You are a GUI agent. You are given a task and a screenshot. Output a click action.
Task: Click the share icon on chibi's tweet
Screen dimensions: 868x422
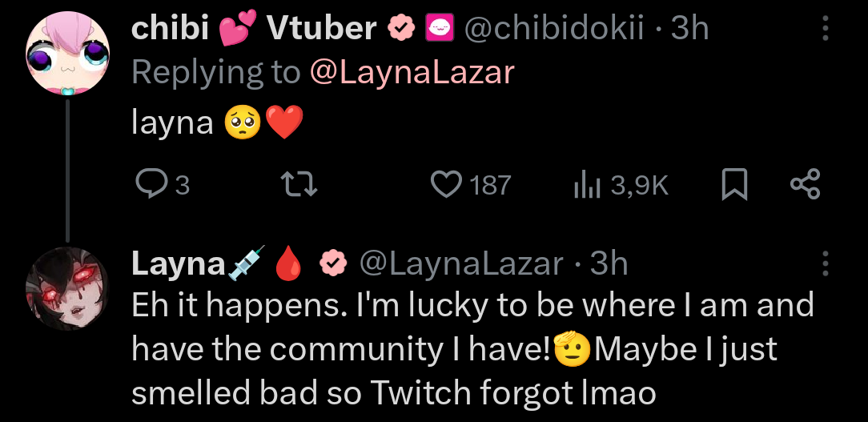[806, 186]
